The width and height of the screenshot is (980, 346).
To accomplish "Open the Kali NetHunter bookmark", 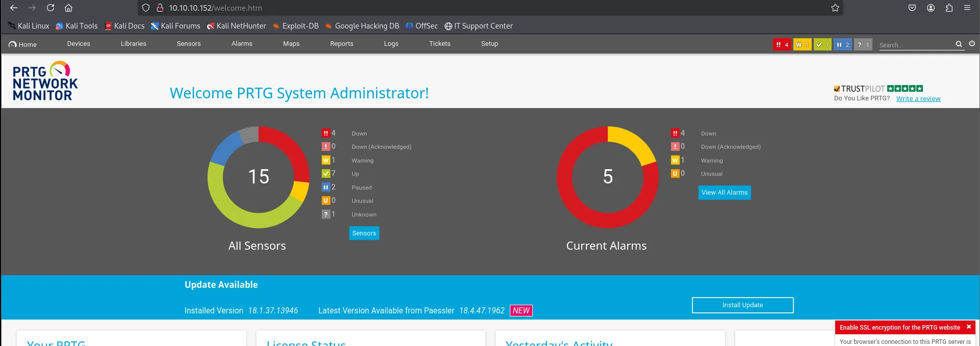I will click(x=237, y=25).
